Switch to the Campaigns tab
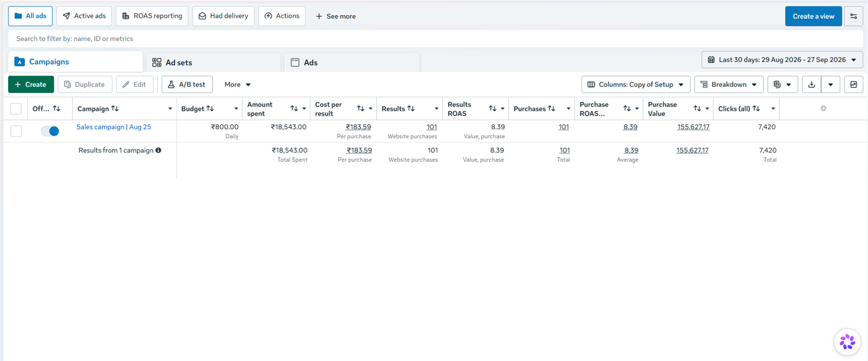The height and width of the screenshot is (361, 868). pyautogui.click(x=75, y=62)
